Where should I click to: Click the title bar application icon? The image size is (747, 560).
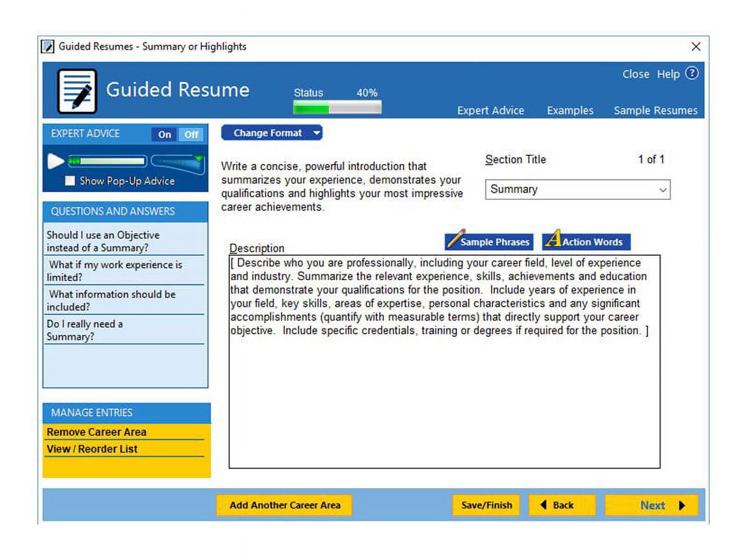click(48, 47)
